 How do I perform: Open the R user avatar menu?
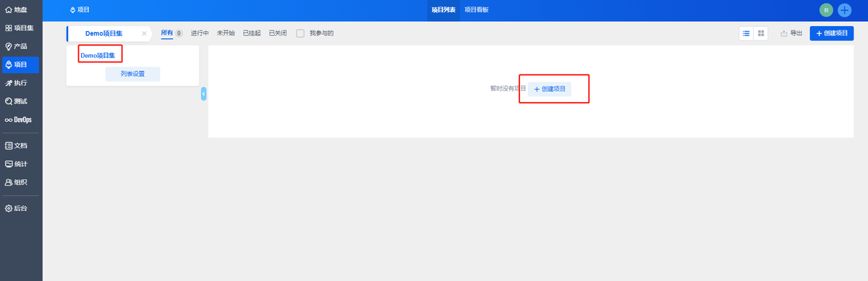click(x=826, y=10)
